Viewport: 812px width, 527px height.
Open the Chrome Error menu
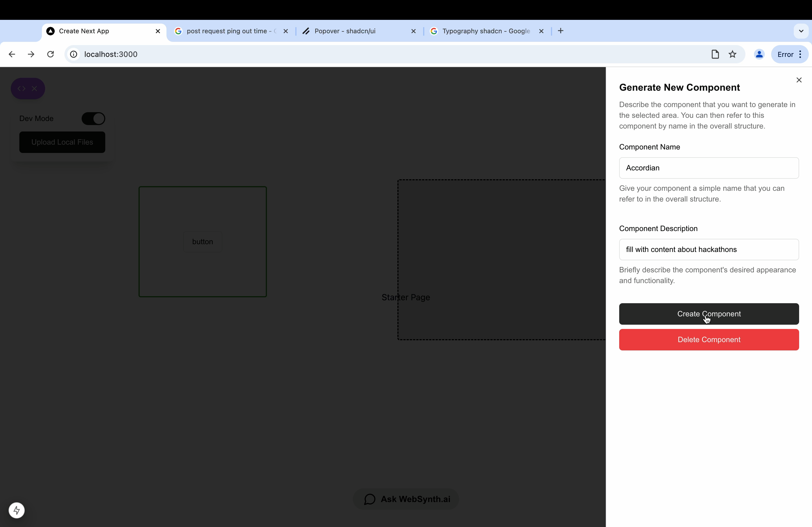tap(789, 54)
